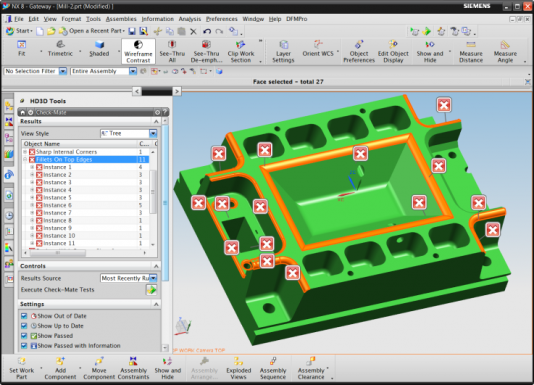Click right arrow above HD3D panel

pos(177,91)
